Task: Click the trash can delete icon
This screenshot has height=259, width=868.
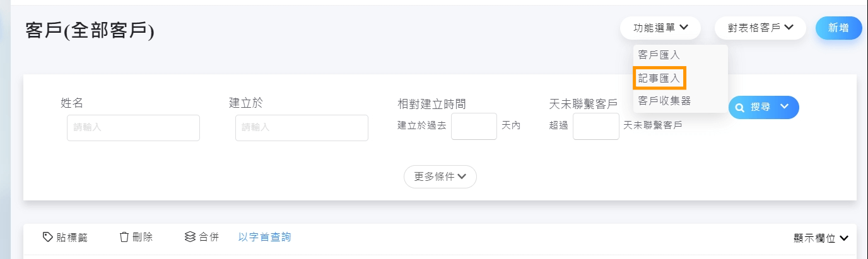Action: point(124,237)
